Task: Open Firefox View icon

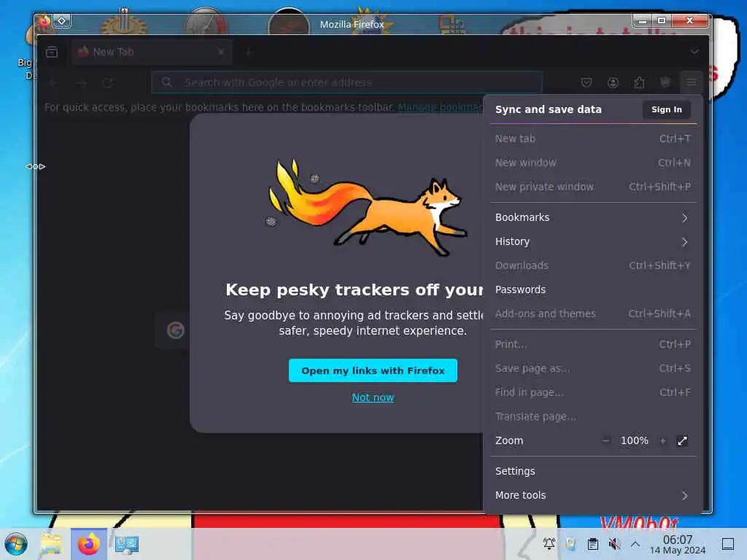Action: click(x=52, y=52)
